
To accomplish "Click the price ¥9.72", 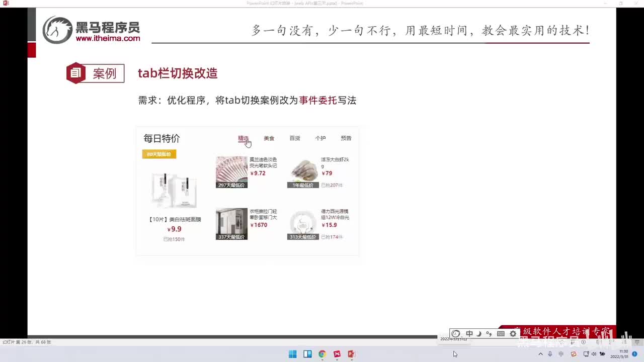I will 258,173.
